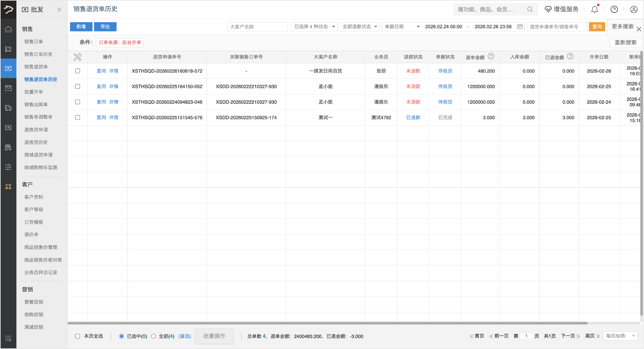Tick the 本页全选 checkbox
Image resolution: width=644 pixels, height=349 pixels.
[77, 336]
